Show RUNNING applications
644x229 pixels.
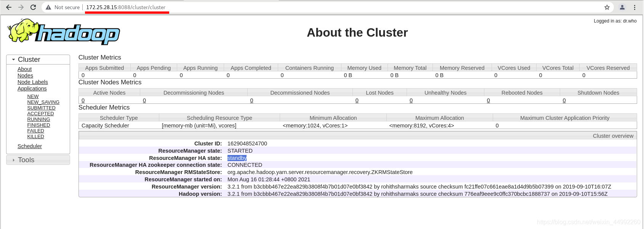[38, 119]
